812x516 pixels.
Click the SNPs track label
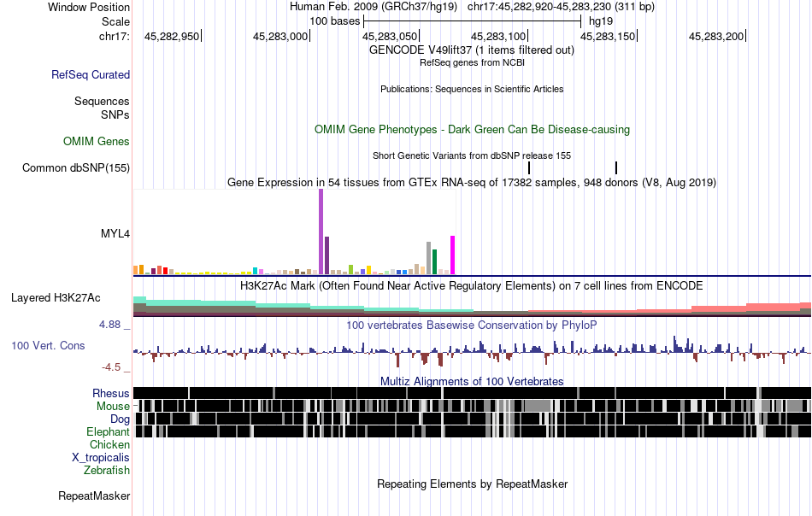[115, 114]
